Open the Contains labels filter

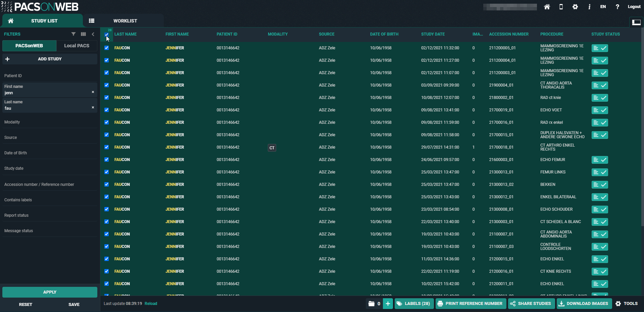click(x=50, y=200)
